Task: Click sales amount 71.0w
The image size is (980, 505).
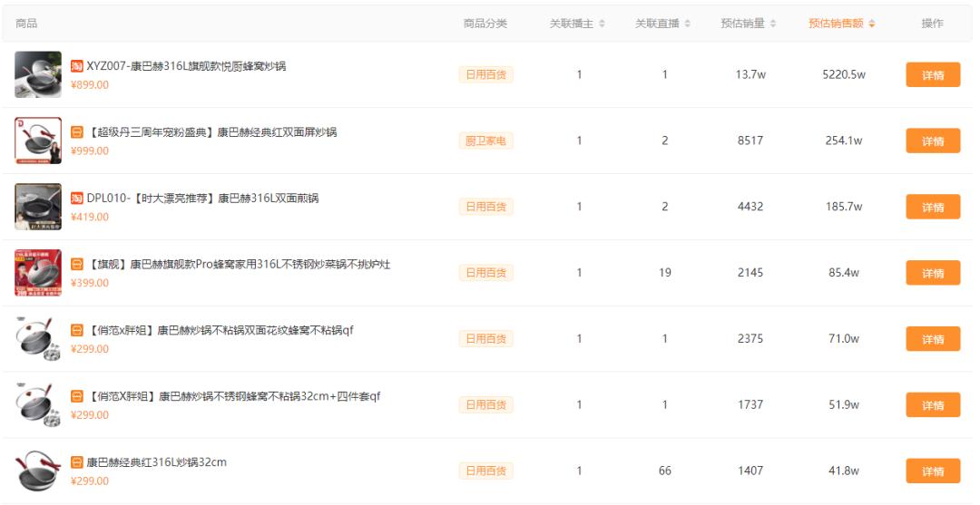Action: click(x=844, y=340)
